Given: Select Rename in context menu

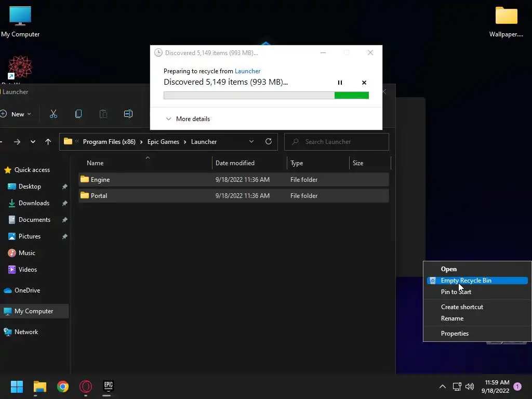Looking at the screenshot, I should (x=477, y=318).
